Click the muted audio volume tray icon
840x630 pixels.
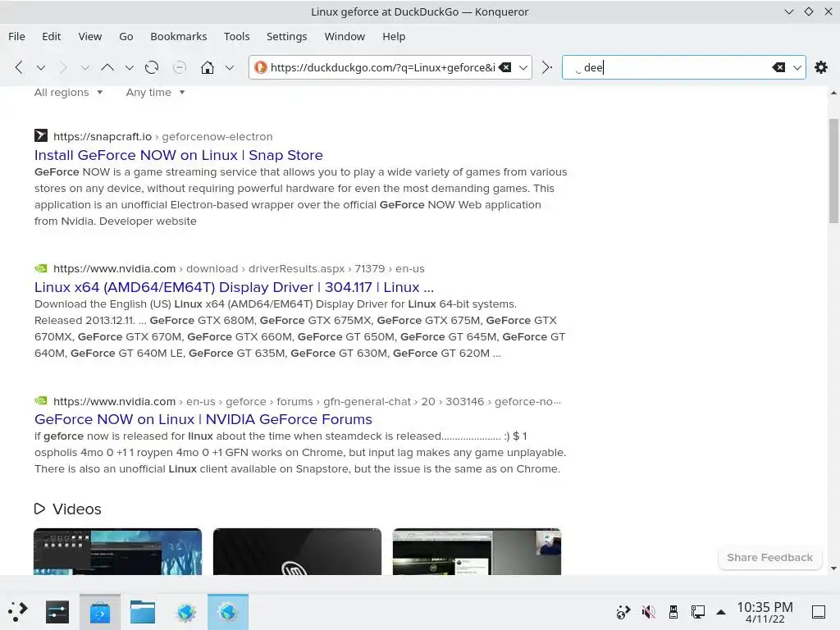[649, 612]
